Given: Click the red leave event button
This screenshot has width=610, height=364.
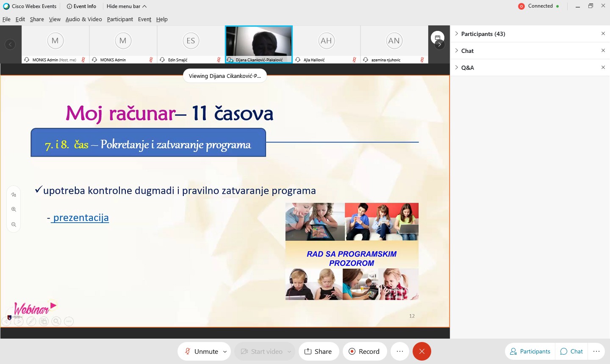Looking at the screenshot, I should [x=421, y=351].
